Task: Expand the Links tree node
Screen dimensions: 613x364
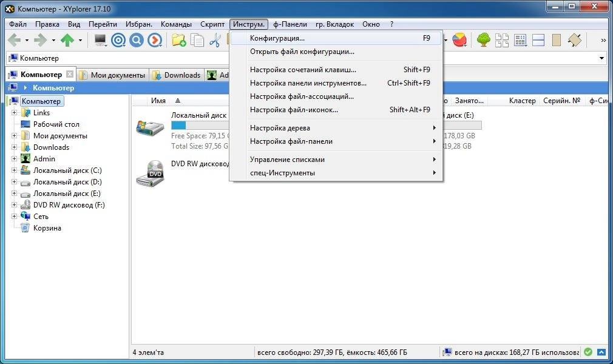Action: (x=14, y=113)
